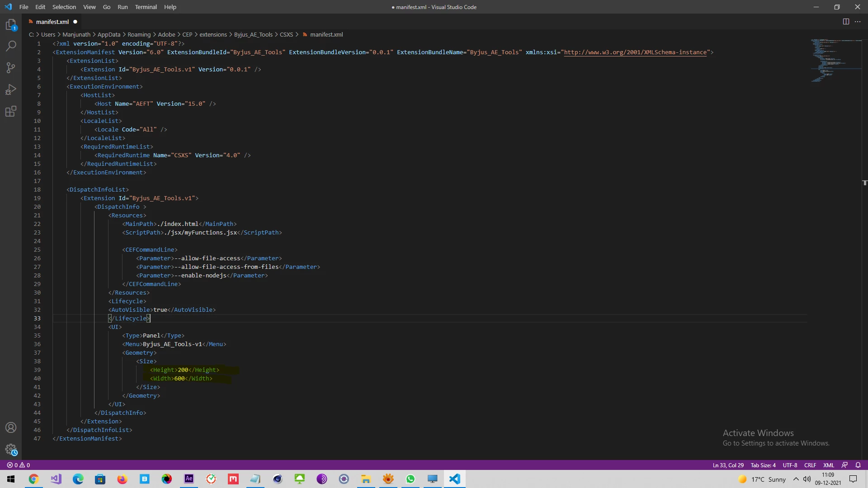Open the w3.org XMLSchema-instance URL
The height and width of the screenshot is (488, 868).
coord(635,52)
